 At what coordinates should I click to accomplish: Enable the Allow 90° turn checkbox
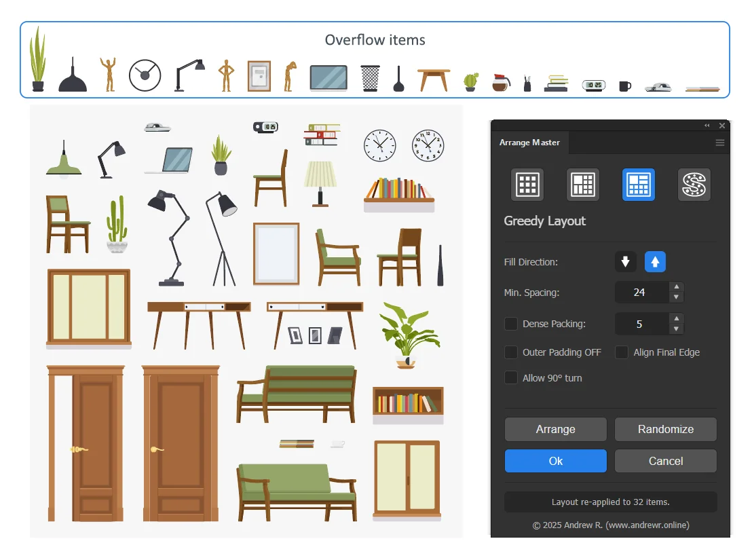pyautogui.click(x=511, y=378)
